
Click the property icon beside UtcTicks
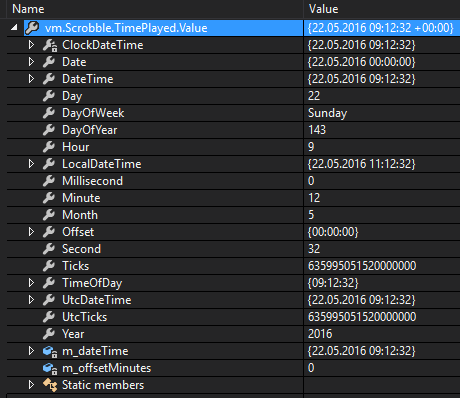pyautogui.click(x=49, y=317)
